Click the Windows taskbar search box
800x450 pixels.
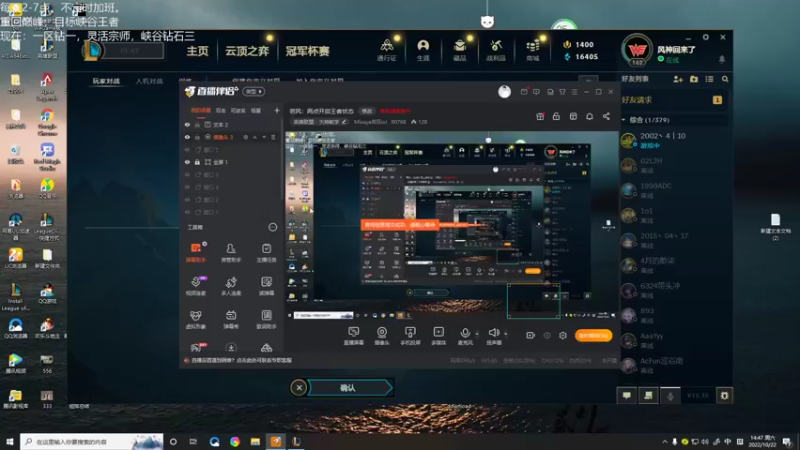pyautogui.click(x=92, y=441)
